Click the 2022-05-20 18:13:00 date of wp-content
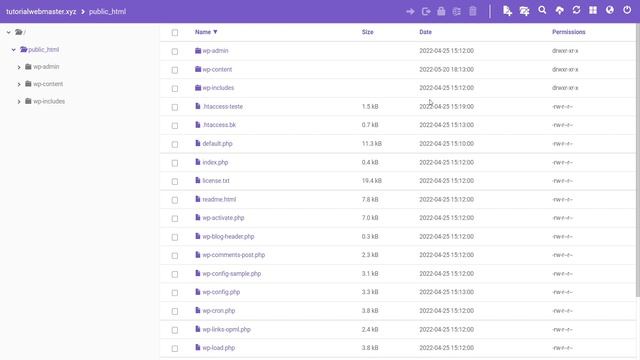Viewport: 640px width, 360px height. click(x=447, y=69)
